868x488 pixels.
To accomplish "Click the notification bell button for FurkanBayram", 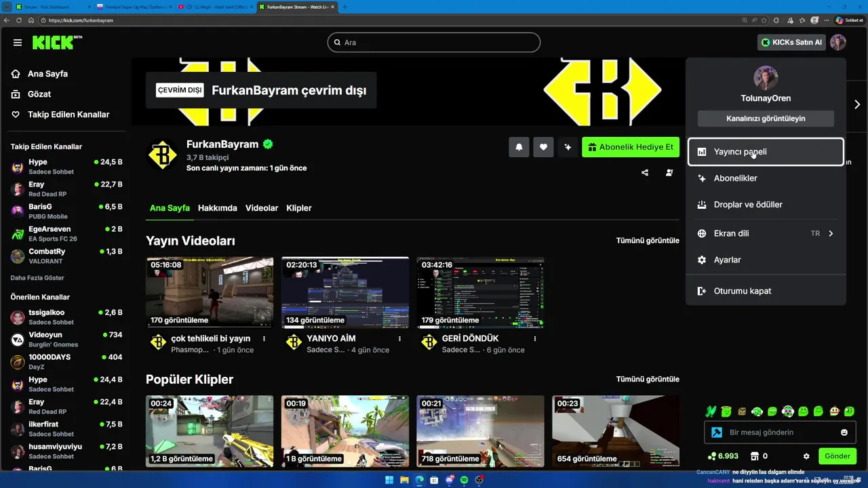I will click(519, 147).
